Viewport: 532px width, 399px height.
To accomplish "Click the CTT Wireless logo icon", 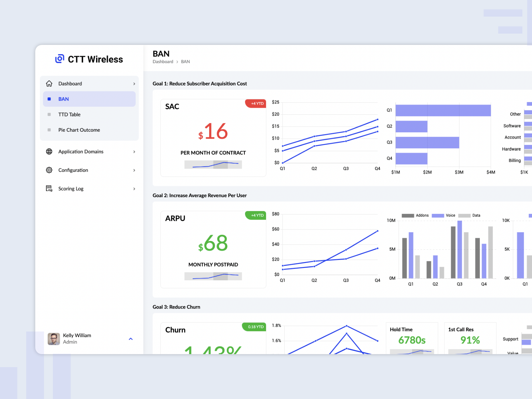I will 59,59.
